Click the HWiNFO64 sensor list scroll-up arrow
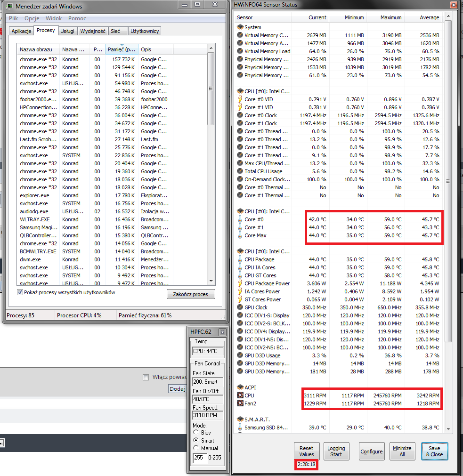Image resolution: width=463 pixels, height=476 pixels. point(448,16)
